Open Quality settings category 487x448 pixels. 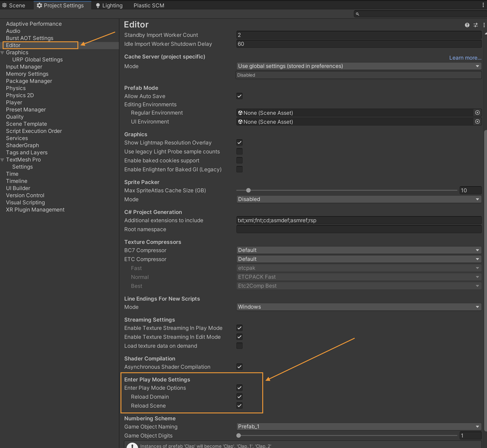pyautogui.click(x=15, y=117)
